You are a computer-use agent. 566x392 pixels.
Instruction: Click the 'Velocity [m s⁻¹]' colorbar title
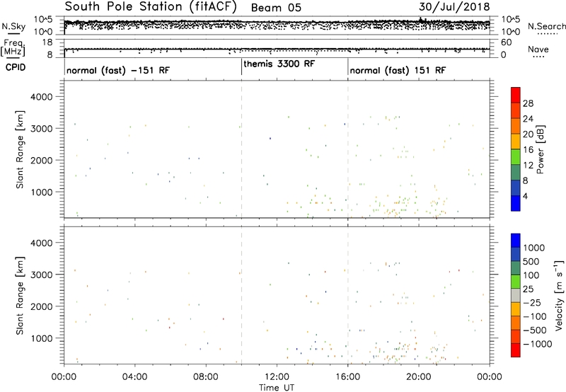click(559, 295)
